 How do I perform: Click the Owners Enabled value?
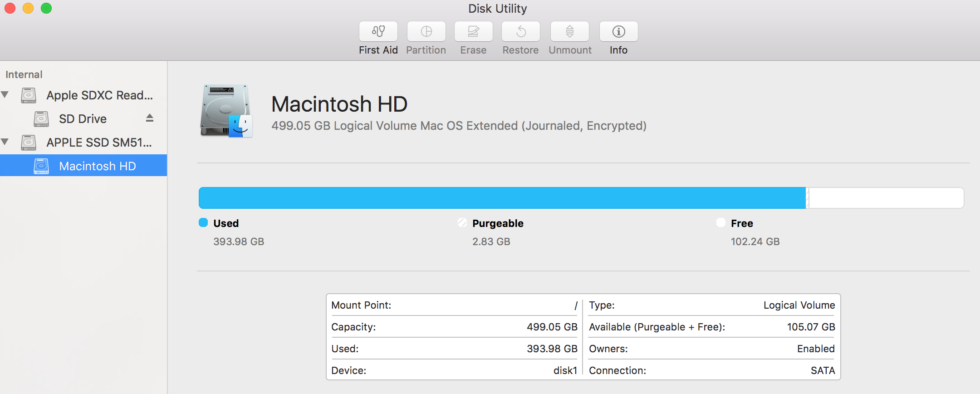(x=816, y=349)
